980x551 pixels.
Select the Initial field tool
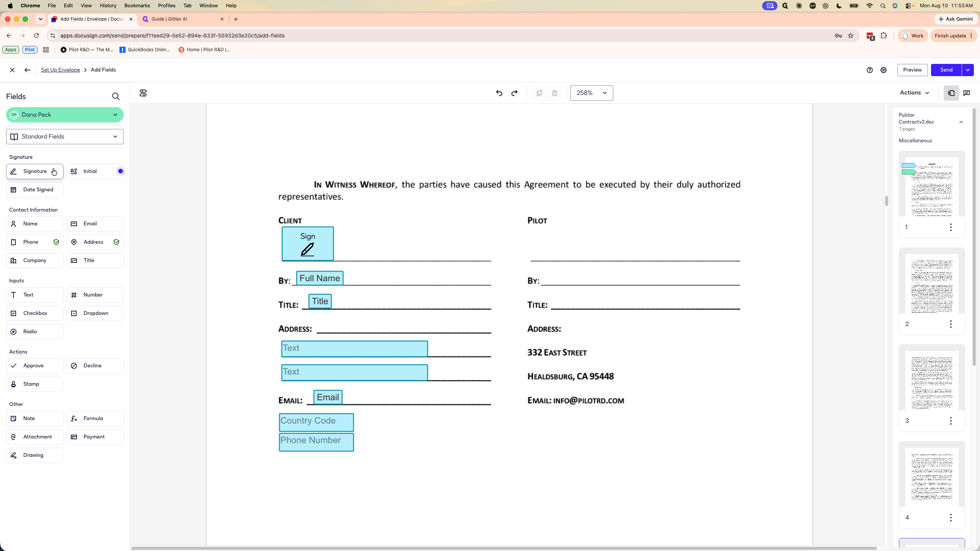pyautogui.click(x=95, y=171)
